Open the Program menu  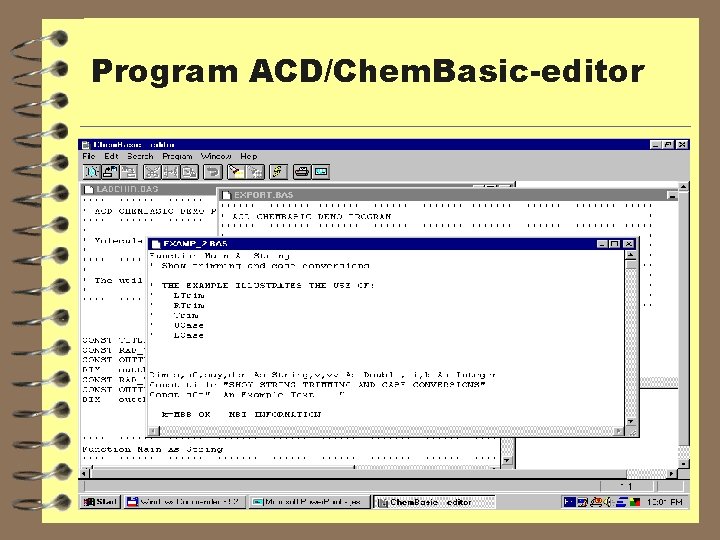coord(177,156)
